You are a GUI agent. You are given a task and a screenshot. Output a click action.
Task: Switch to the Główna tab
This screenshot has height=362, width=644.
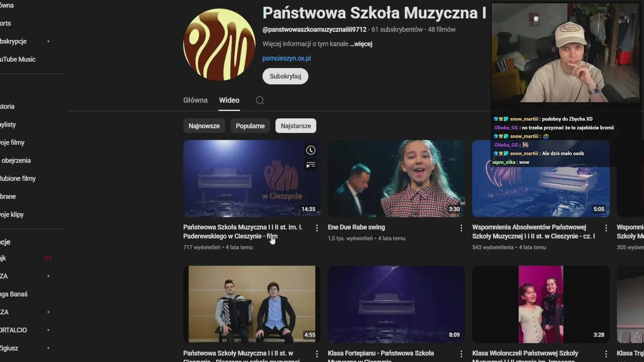point(195,100)
